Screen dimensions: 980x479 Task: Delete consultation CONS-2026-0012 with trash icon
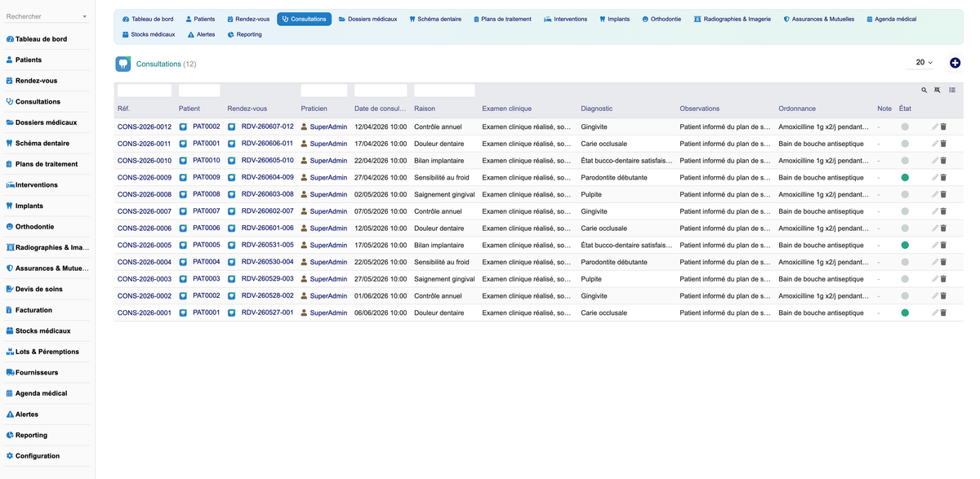pos(943,126)
